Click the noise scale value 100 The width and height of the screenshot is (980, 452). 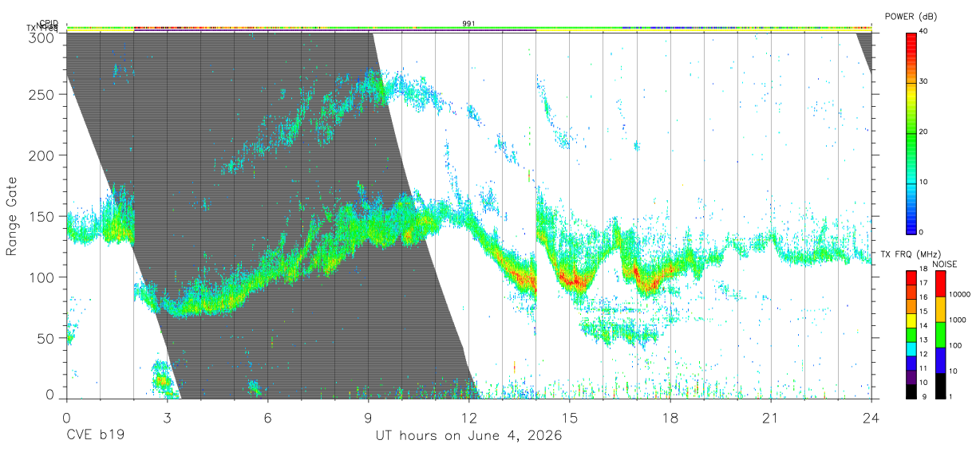[x=955, y=346]
